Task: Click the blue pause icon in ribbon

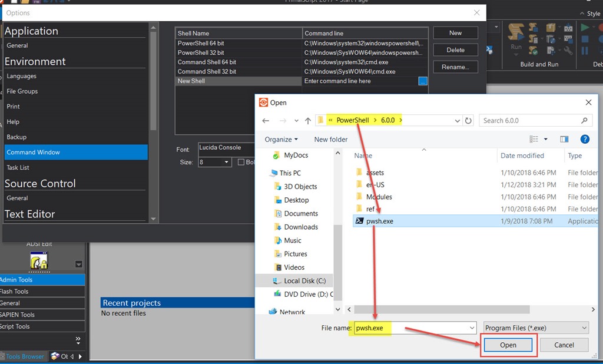Action: click(x=585, y=51)
